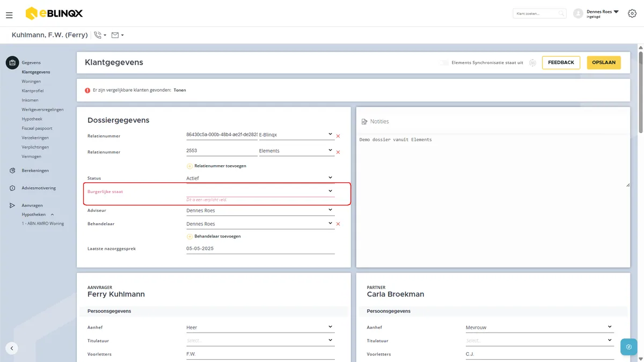Click the Berekeningen sidebar icon
This screenshot has width=644, height=362.
(12, 171)
